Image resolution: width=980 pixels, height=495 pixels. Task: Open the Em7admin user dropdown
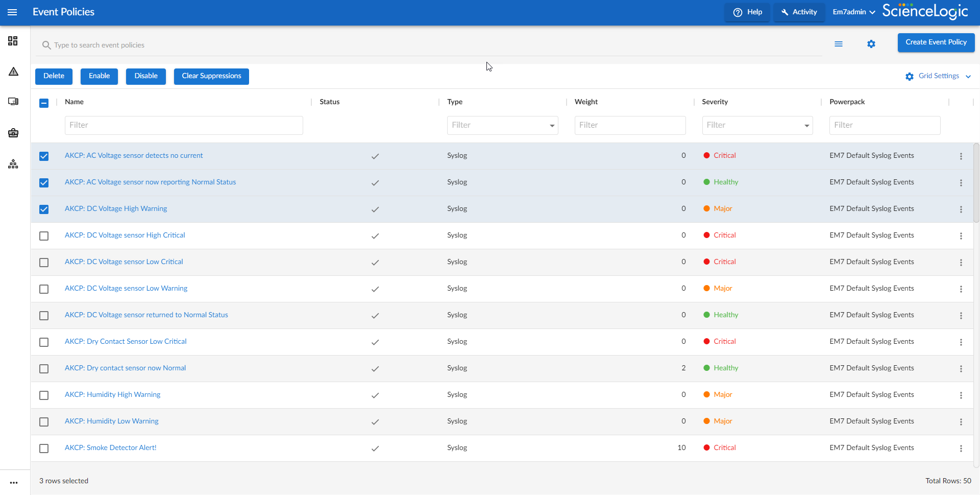(853, 12)
